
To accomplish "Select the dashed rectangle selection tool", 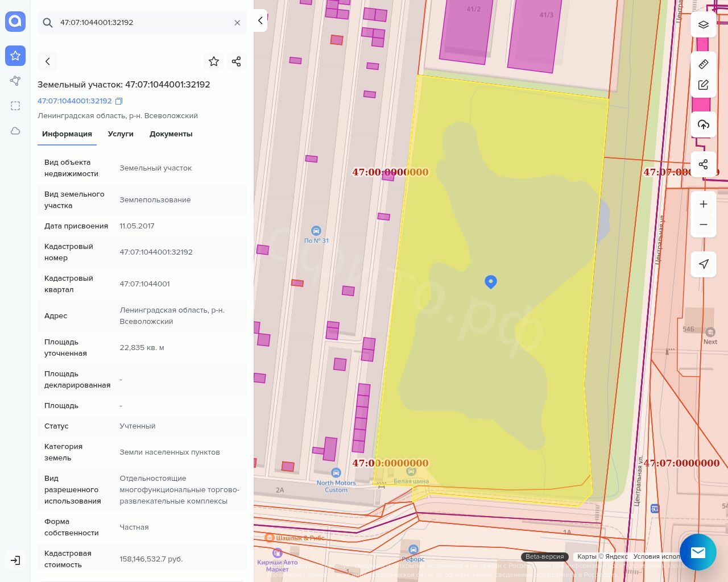I will tap(15, 106).
